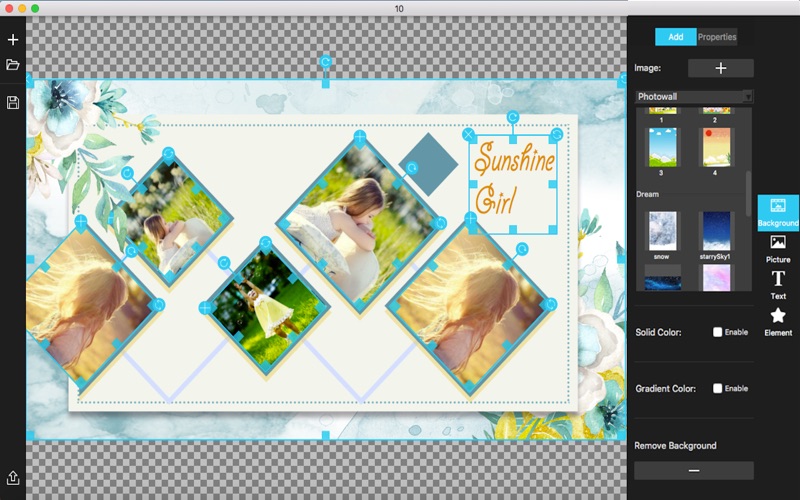Click the add Image plus button
The image size is (800, 500).
point(720,68)
